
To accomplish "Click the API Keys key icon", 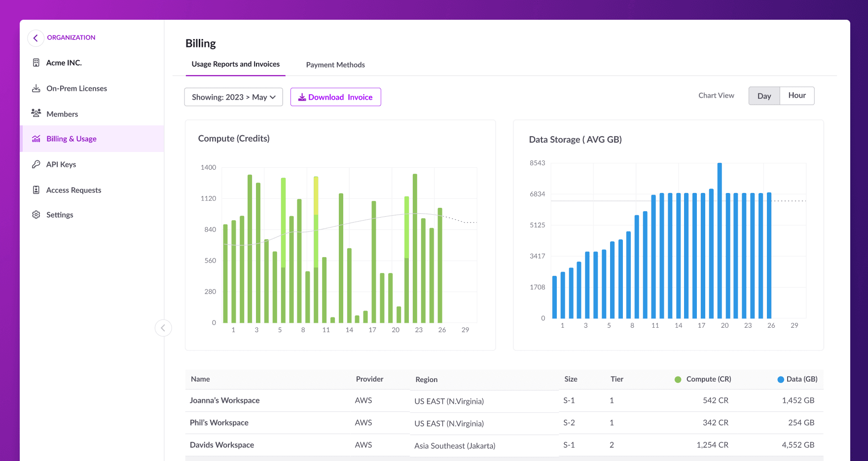I will pyautogui.click(x=36, y=164).
